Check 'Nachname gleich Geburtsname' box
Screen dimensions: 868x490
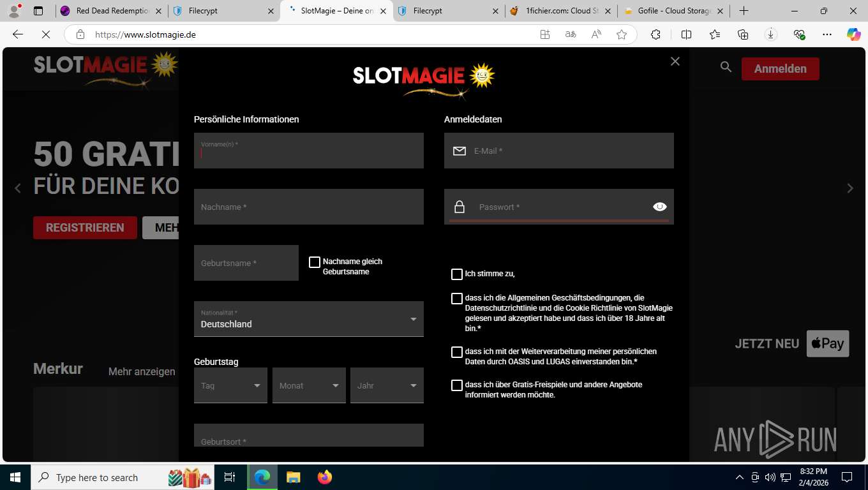pos(314,262)
